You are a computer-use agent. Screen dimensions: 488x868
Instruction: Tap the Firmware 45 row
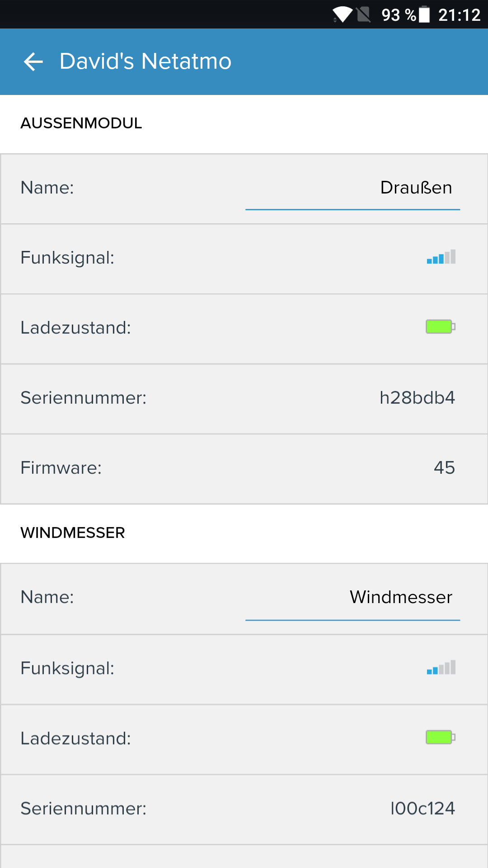[x=244, y=468]
